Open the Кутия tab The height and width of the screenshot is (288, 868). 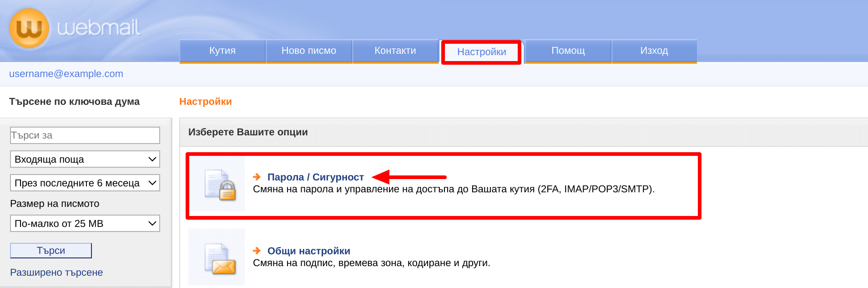tap(222, 51)
